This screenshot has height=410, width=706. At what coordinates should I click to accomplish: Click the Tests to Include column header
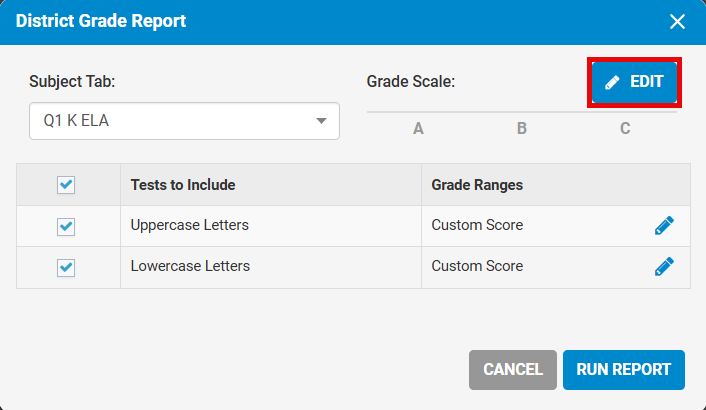[x=183, y=185]
